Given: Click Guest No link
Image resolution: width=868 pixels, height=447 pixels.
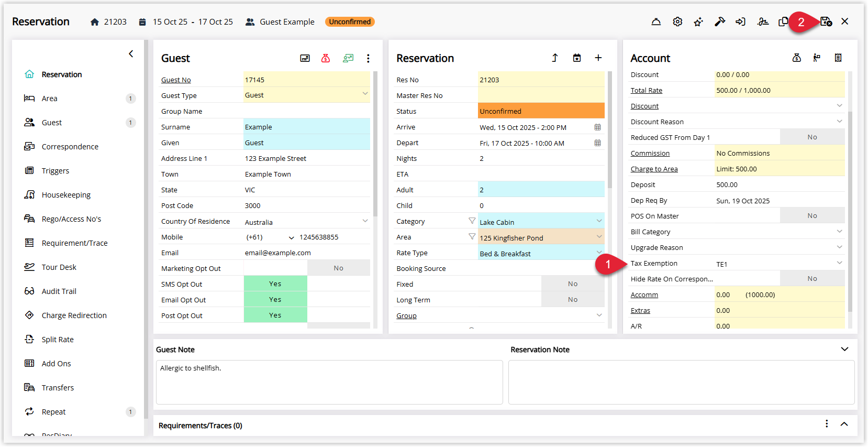Looking at the screenshot, I should click(x=176, y=80).
